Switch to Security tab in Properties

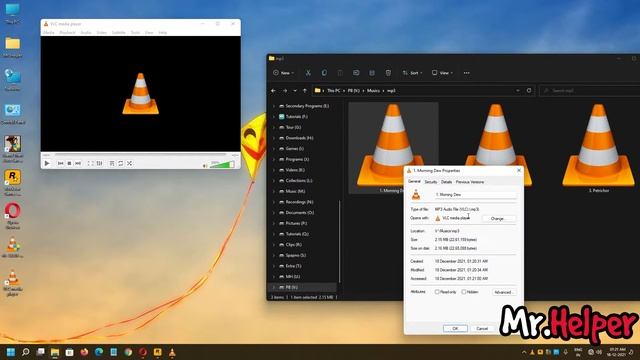pos(431,182)
